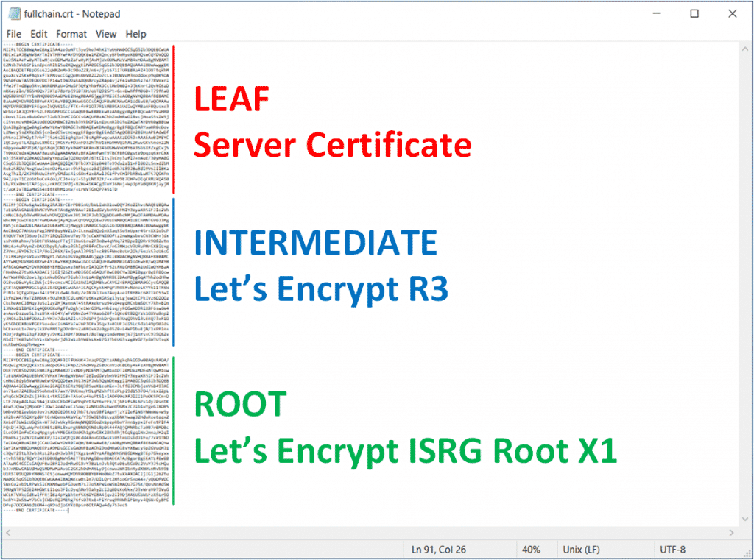
Task: Open the Help menu
Action: tap(136, 34)
